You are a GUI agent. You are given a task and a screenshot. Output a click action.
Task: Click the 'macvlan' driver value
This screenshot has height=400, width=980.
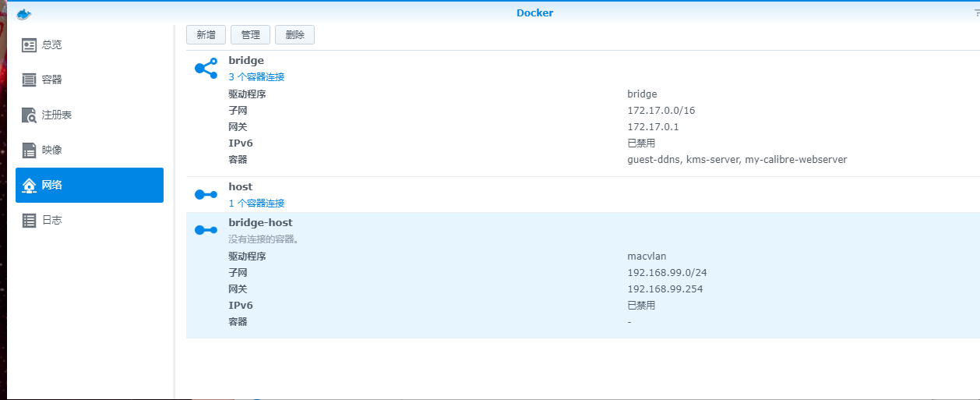click(647, 257)
